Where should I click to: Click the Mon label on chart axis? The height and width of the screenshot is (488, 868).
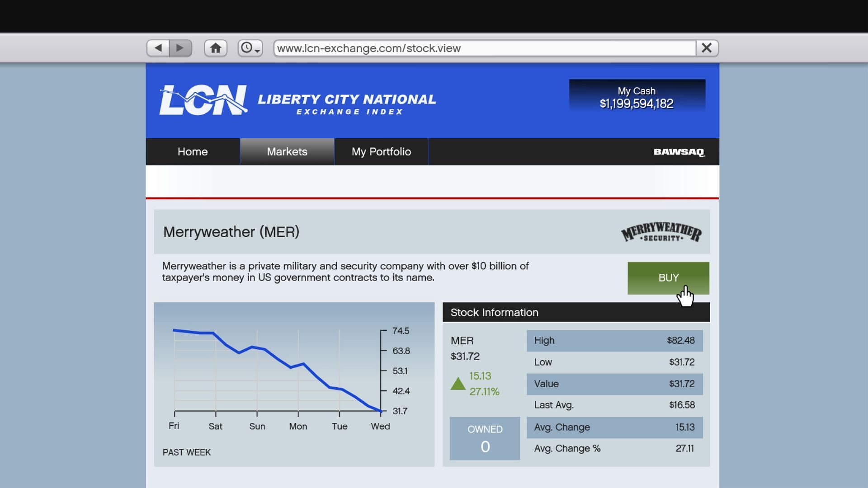point(298,427)
